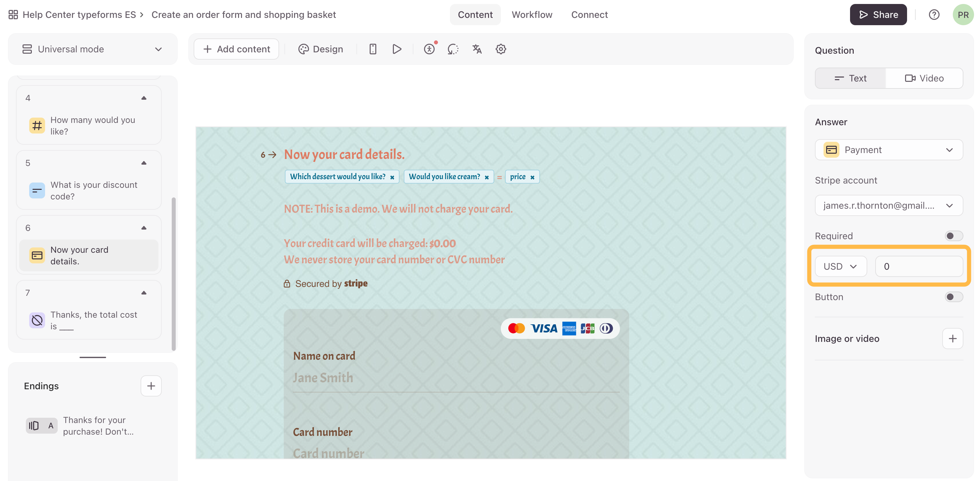Click the Share button
The width and height of the screenshot is (980, 481).
(878, 15)
